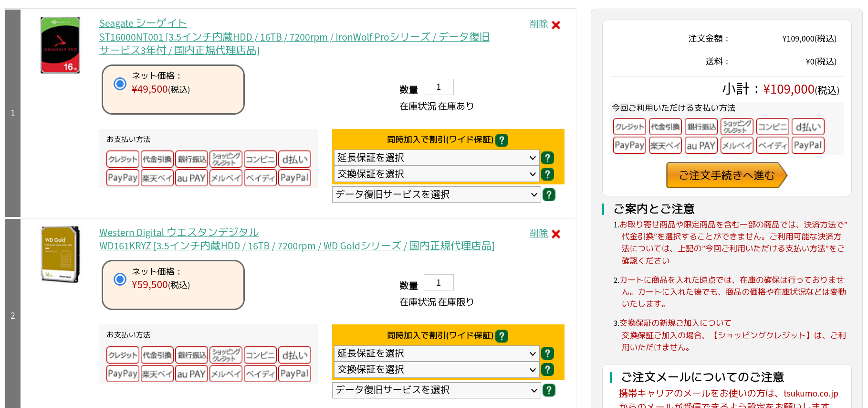Select ネット価格 ¥49,500 radio button

coord(120,84)
